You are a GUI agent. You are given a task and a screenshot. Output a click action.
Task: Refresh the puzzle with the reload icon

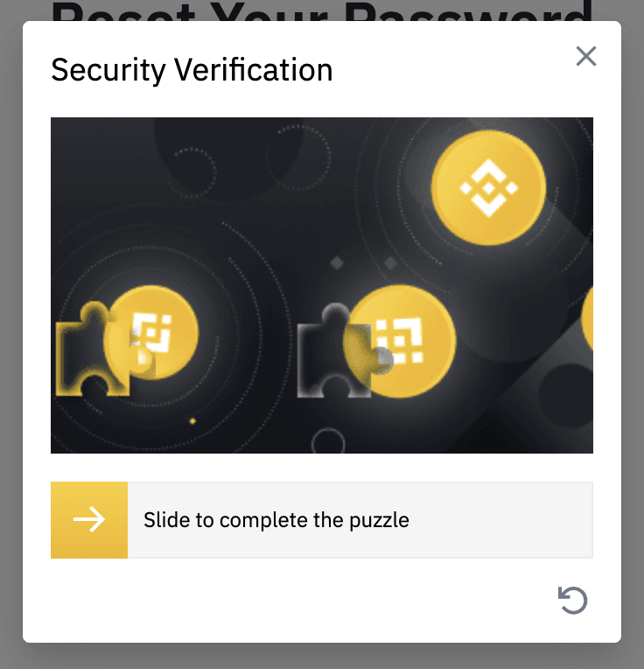pos(573,600)
